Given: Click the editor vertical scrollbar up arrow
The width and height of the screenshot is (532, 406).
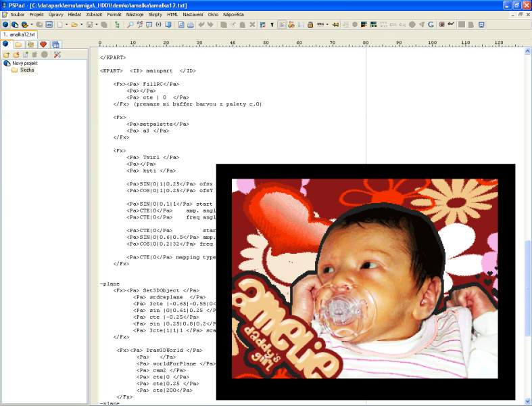Looking at the screenshot, I should [528, 51].
